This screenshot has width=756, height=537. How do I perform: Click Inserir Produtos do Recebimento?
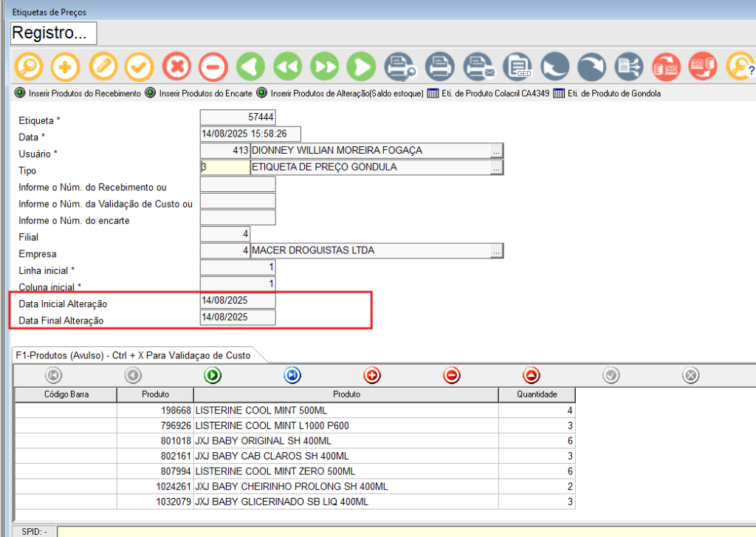click(78, 94)
